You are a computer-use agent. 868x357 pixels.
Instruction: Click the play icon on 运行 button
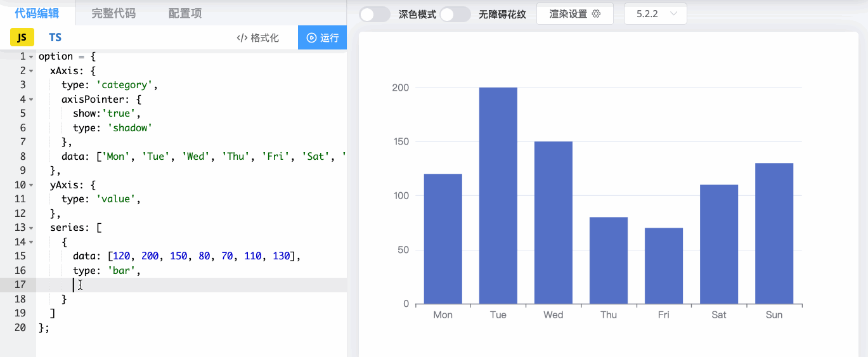tap(311, 38)
